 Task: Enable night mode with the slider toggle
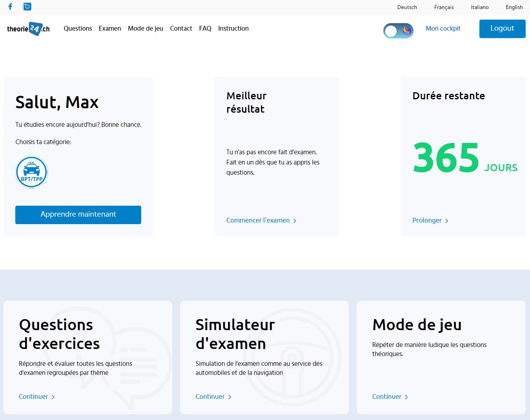click(398, 31)
